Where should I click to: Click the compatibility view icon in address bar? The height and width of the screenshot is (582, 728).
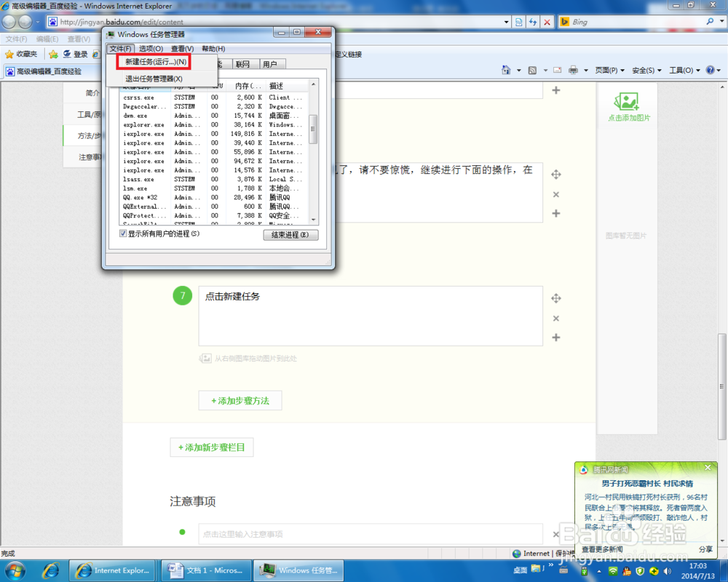[x=518, y=22]
